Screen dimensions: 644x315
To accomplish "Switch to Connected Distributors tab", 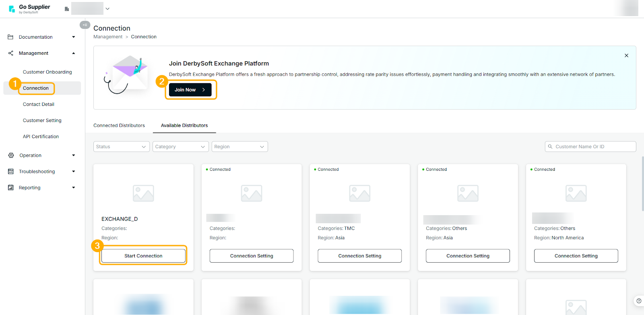I will 119,126.
